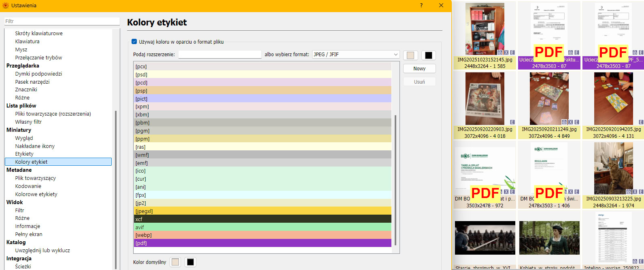
Task: Click the EXIF badge on IMG20250920194205.jpg
Action: click(x=641, y=122)
